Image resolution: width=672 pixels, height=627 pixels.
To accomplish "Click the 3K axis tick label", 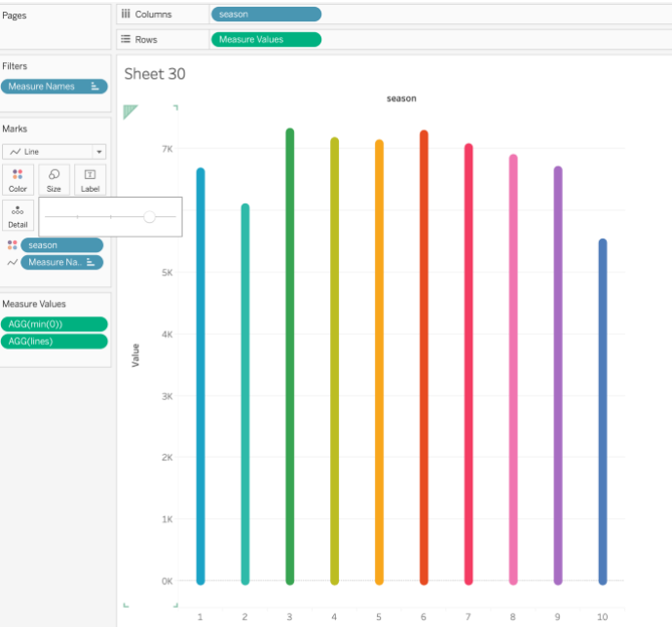I will (x=168, y=396).
